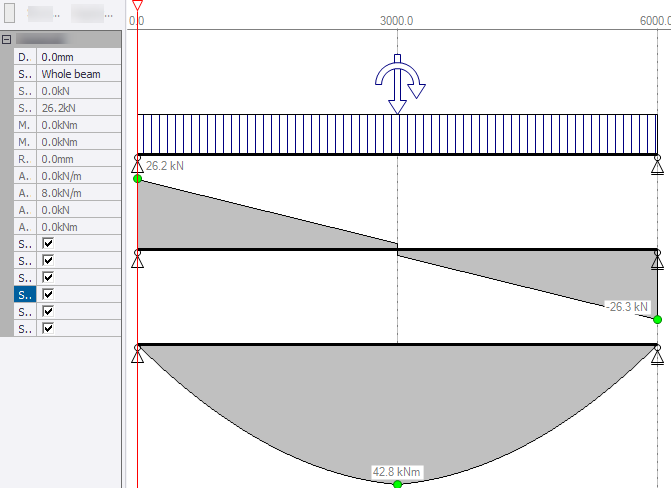
Task: Click the 3000.0 ruler label
Action: point(397,20)
